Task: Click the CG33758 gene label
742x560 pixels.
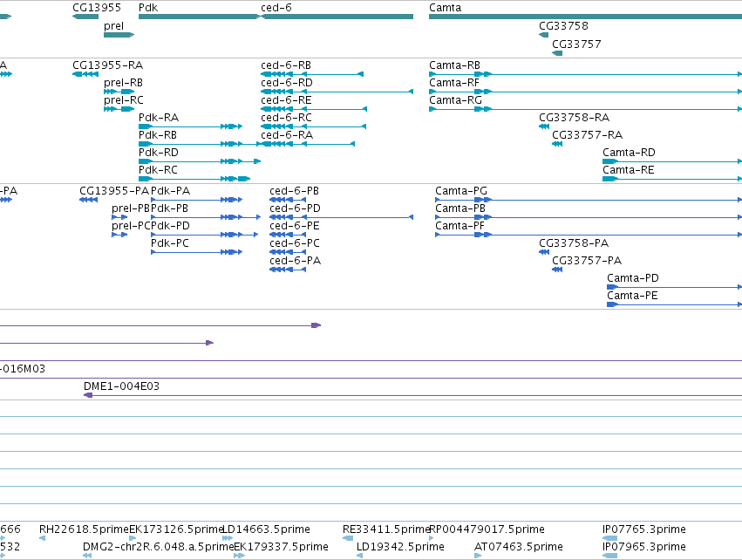Action: tap(563, 26)
